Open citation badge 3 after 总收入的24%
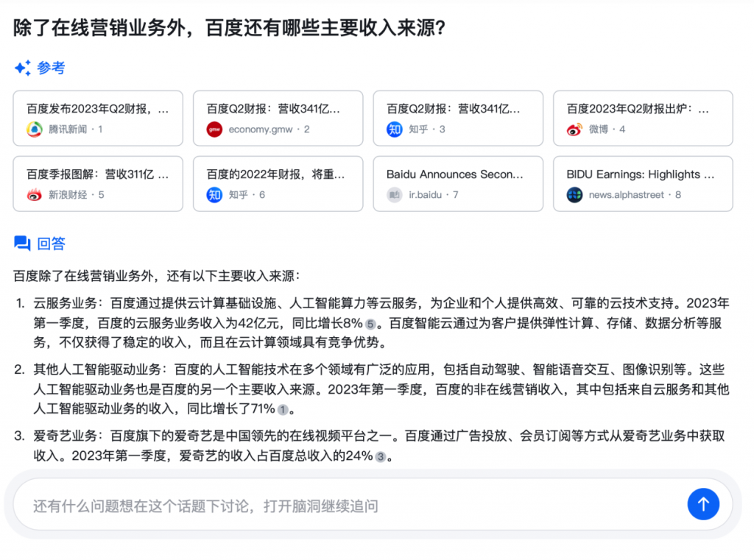The image size is (754, 560). coord(381,457)
